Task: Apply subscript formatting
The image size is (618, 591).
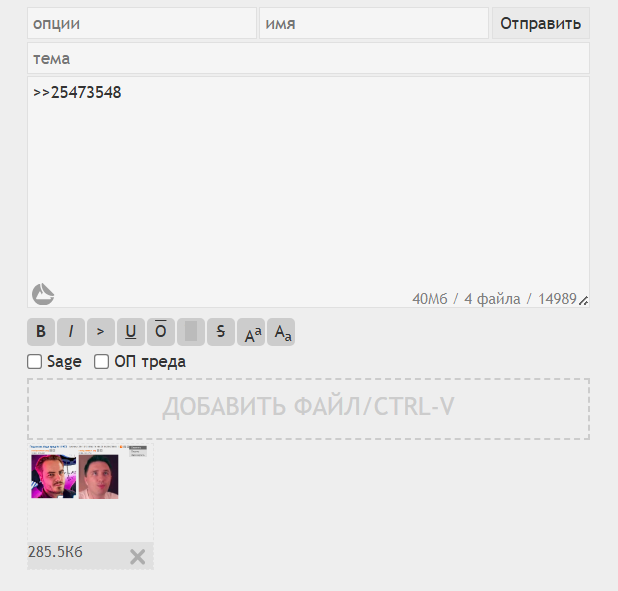Action: pyautogui.click(x=281, y=332)
